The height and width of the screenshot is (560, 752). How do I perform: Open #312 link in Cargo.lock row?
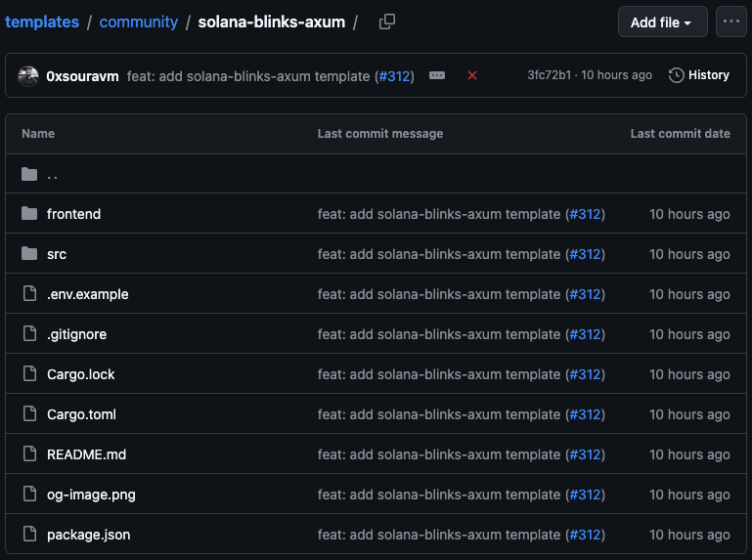click(585, 374)
